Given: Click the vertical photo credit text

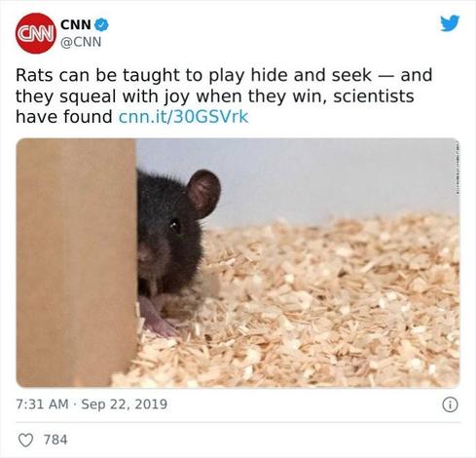Looking at the screenshot, I should pyautogui.click(x=458, y=169).
